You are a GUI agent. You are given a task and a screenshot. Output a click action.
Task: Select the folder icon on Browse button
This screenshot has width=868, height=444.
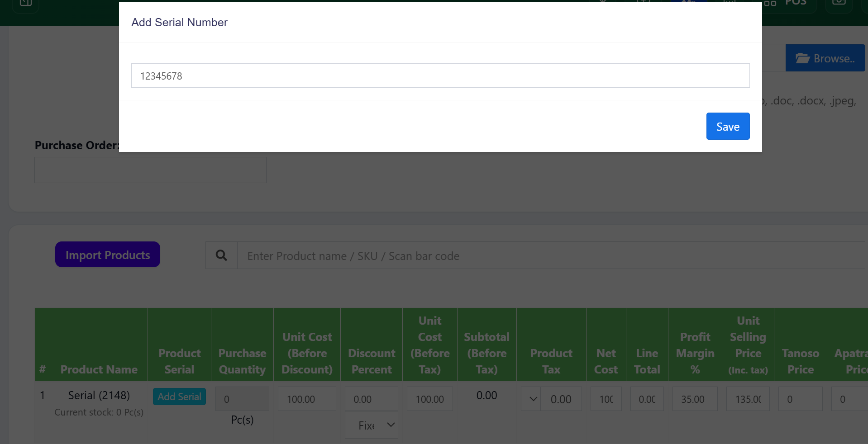pyautogui.click(x=802, y=58)
